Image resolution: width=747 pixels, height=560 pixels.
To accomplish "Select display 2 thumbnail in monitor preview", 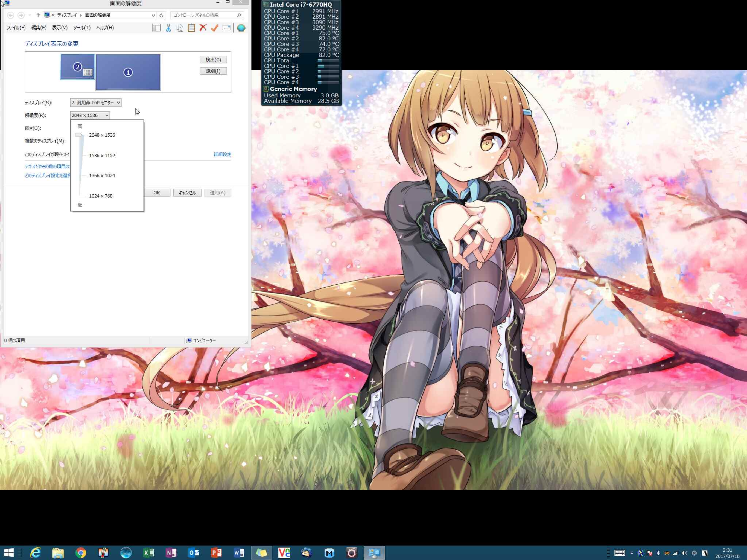I will tap(77, 67).
